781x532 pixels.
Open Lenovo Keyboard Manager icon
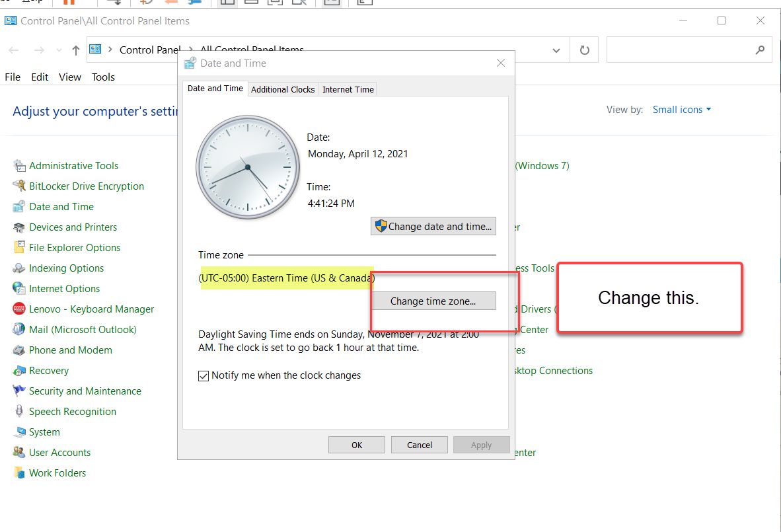pos(19,309)
